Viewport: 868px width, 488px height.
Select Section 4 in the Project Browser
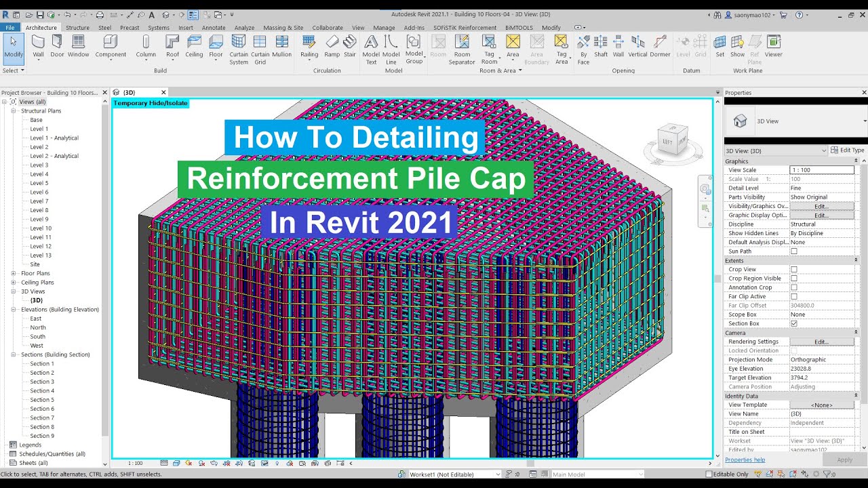[42, 390]
